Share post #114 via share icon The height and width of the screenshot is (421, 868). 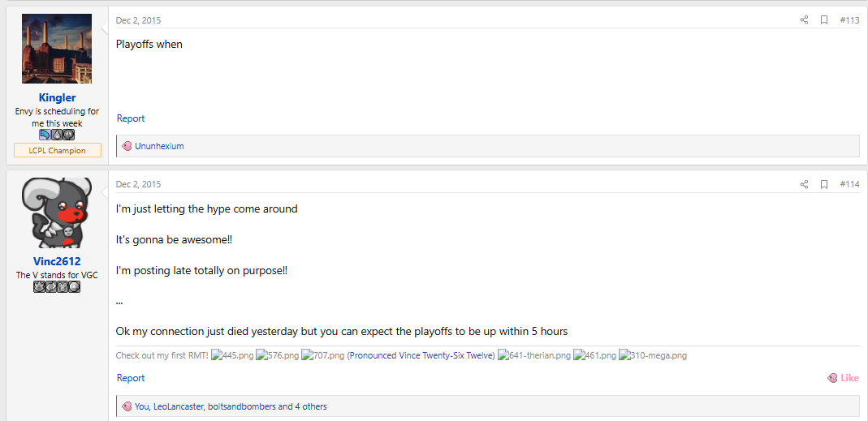pos(804,185)
